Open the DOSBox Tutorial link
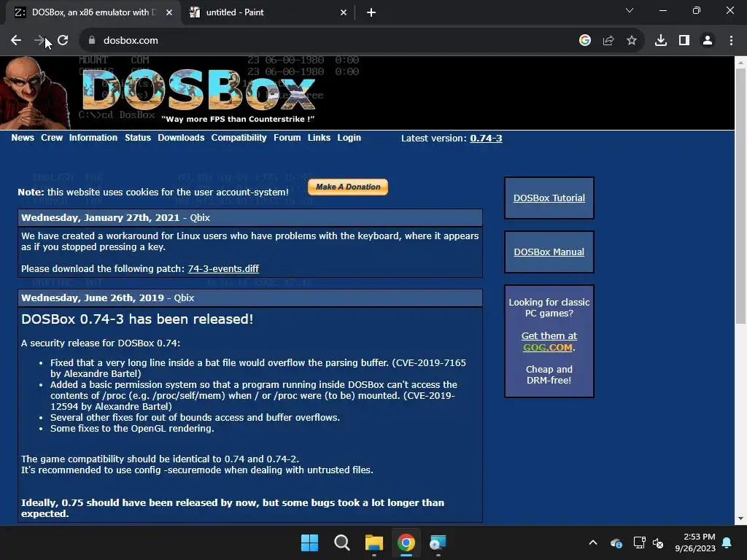Screen dimensions: 747x560 [549, 198]
